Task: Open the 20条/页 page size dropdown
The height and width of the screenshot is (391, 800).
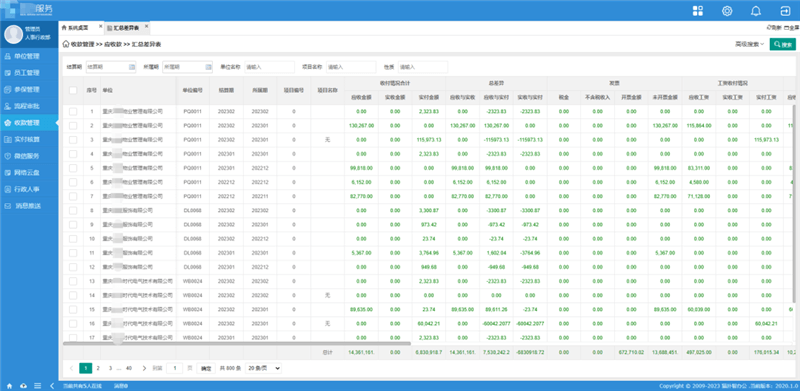Action: click(263, 368)
